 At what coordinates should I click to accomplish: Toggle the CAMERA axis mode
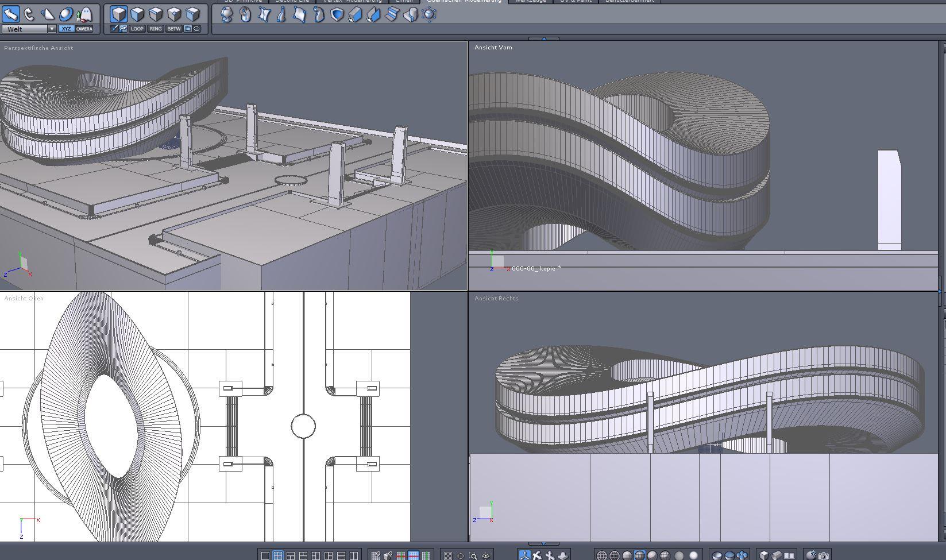84,29
